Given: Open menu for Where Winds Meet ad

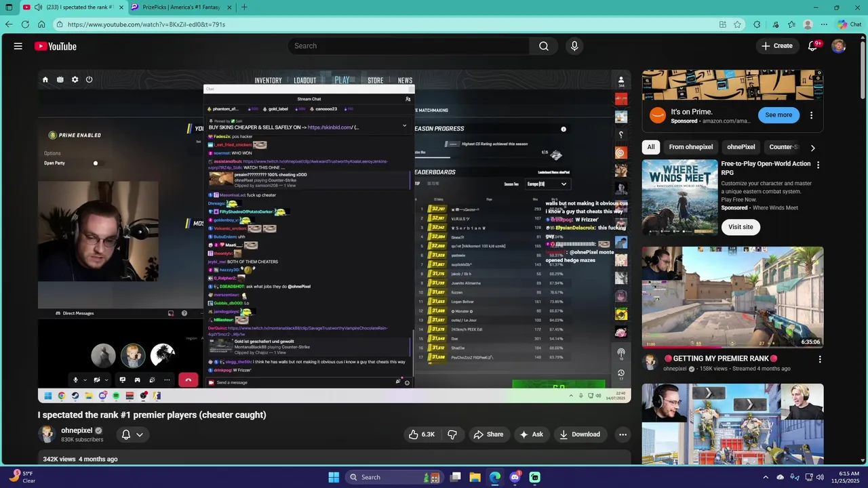Looking at the screenshot, I should 818,165.
